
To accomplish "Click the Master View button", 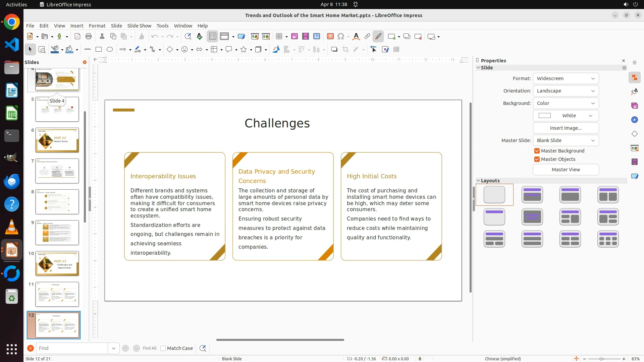I will point(566,170).
